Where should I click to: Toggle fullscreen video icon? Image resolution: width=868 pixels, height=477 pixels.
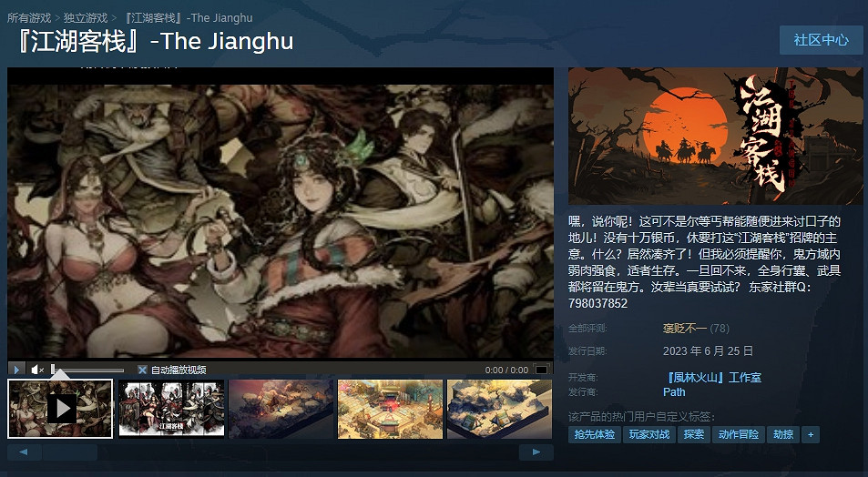click(541, 370)
